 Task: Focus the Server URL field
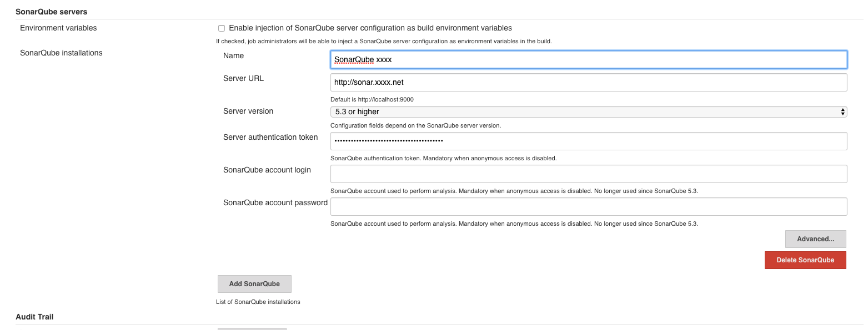click(589, 82)
